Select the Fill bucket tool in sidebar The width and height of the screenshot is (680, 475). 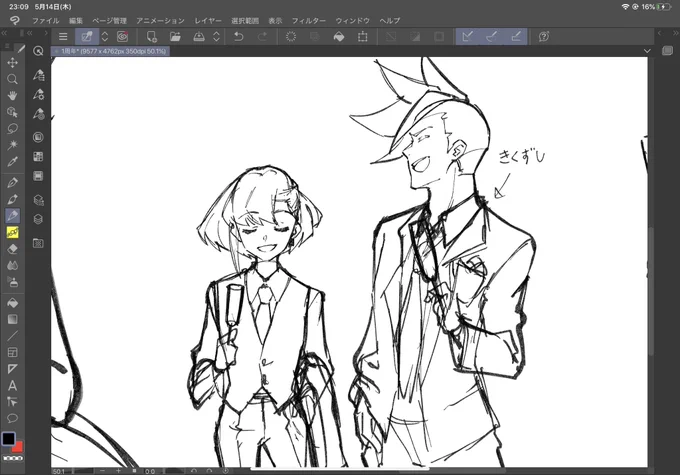13,303
